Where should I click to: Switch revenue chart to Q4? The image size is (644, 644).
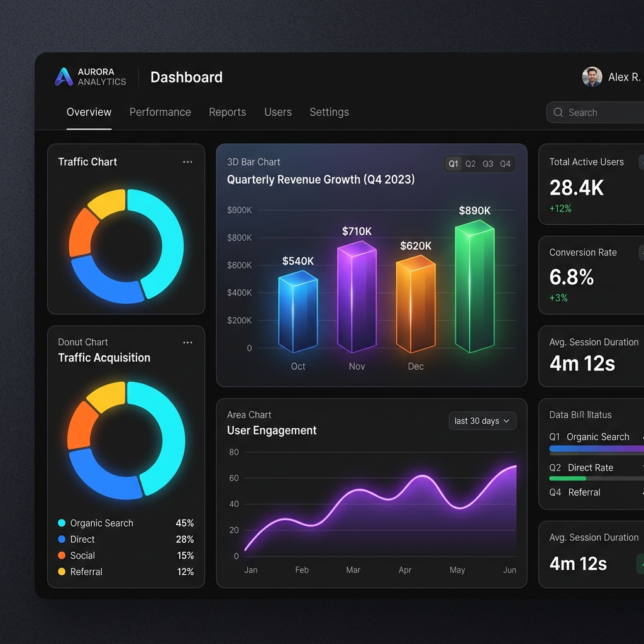click(505, 164)
